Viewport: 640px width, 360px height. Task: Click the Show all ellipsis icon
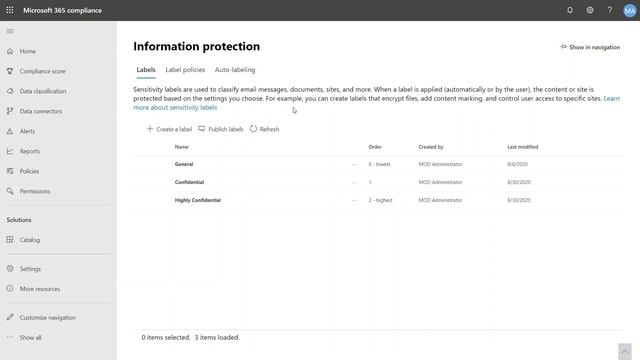pos(10,337)
